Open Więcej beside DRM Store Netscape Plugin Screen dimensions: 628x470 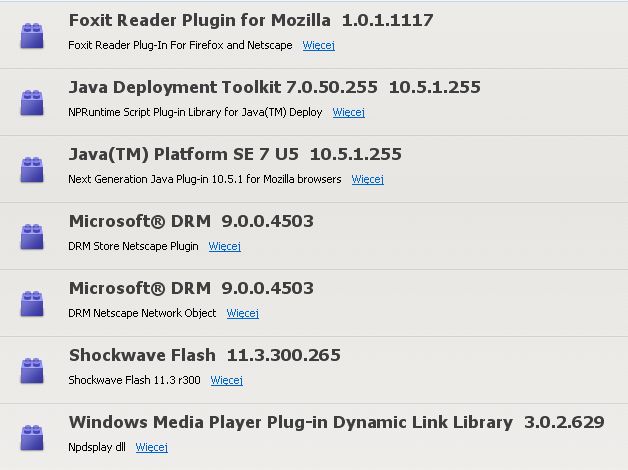click(x=224, y=246)
